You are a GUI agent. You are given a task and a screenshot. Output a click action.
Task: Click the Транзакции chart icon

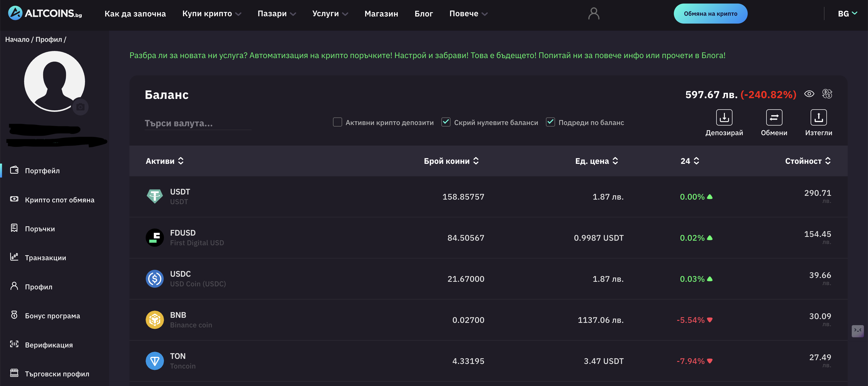tap(14, 257)
